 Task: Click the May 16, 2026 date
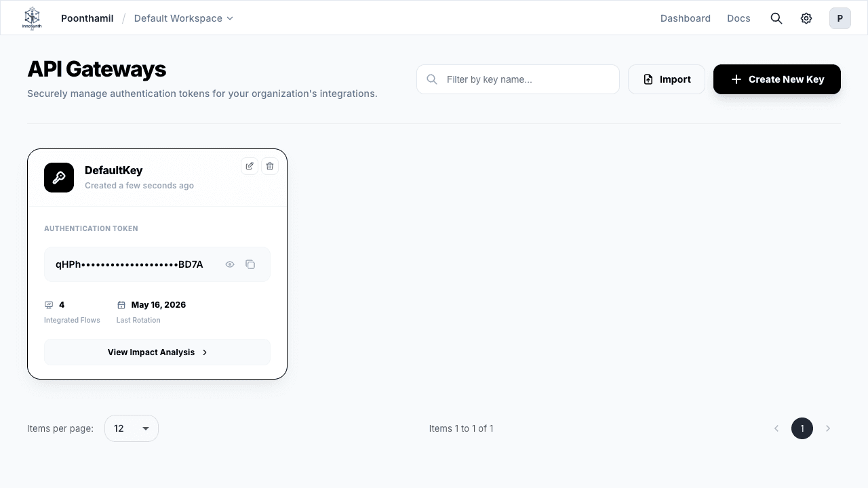click(x=159, y=305)
